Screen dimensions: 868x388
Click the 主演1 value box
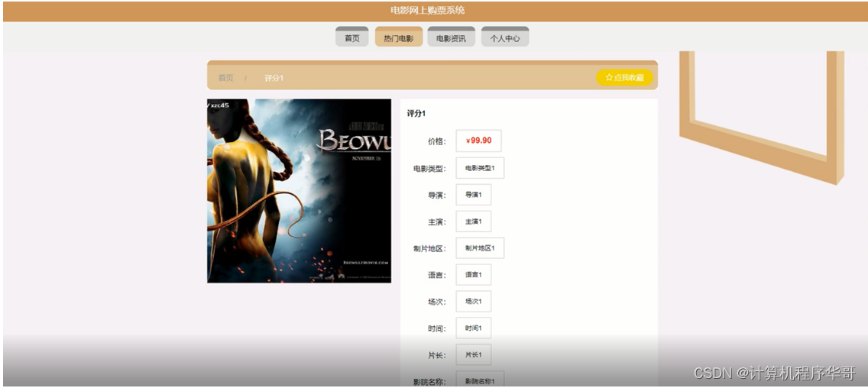click(x=473, y=221)
